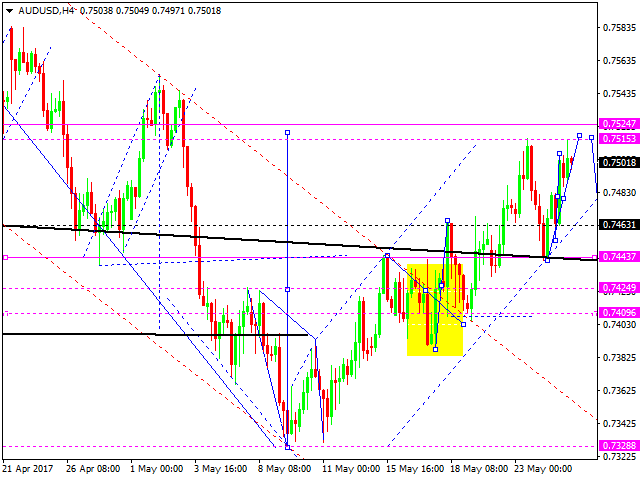Select the 0.75435 price scale value
The image size is (640, 480).
tap(620, 94)
